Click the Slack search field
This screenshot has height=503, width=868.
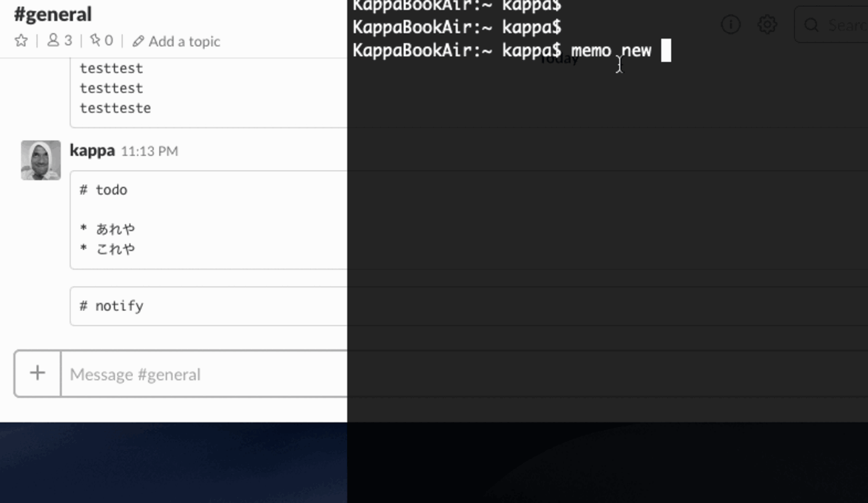pyautogui.click(x=831, y=25)
